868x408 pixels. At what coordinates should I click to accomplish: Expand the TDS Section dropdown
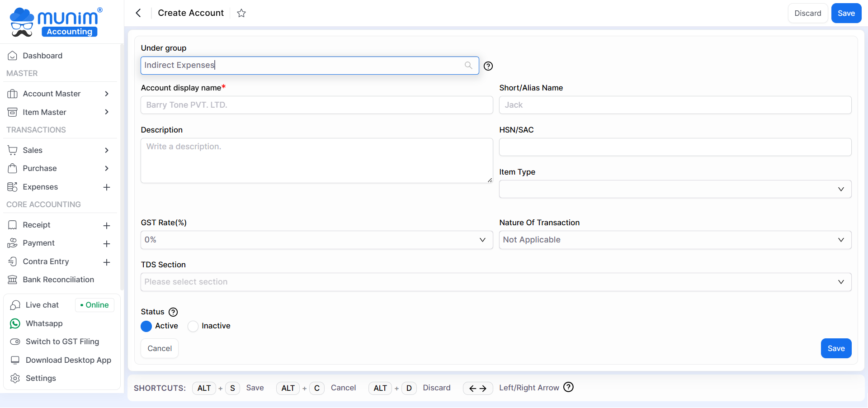[x=495, y=282]
